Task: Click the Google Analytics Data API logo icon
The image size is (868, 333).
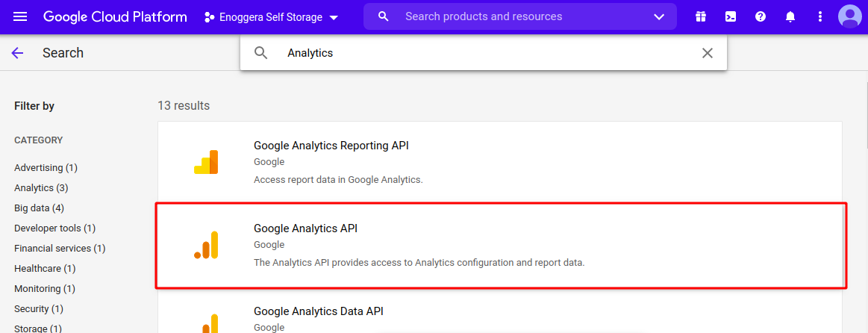Action: (206, 323)
